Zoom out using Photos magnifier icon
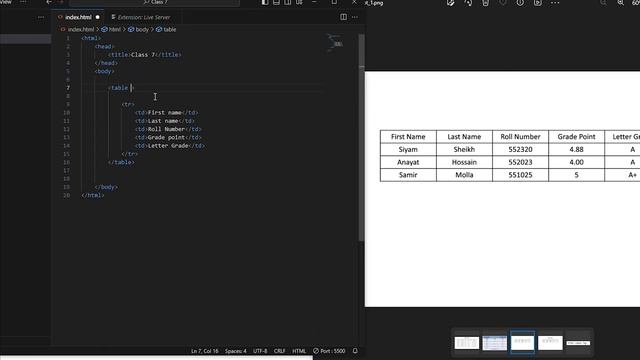 [x=603, y=3]
